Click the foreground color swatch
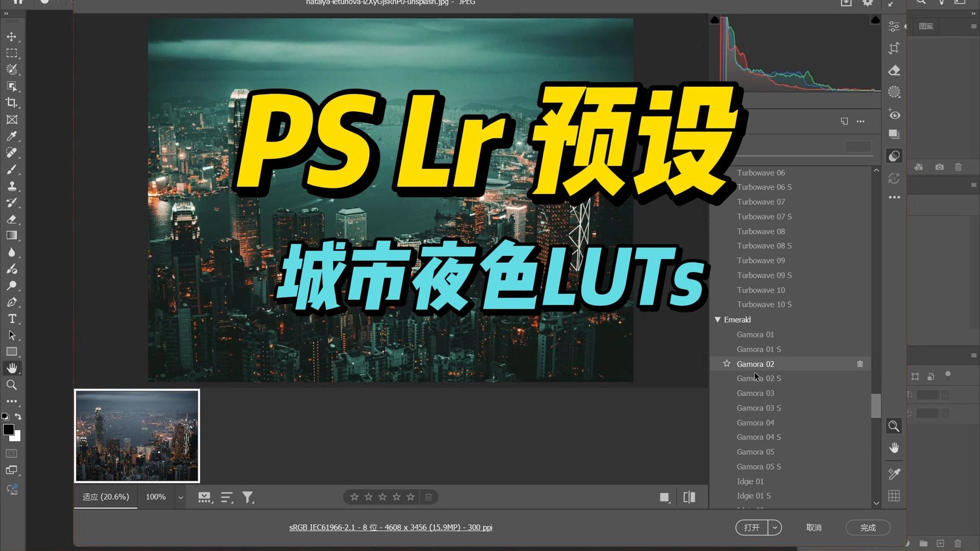Image resolution: width=980 pixels, height=551 pixels. [8, 429]
